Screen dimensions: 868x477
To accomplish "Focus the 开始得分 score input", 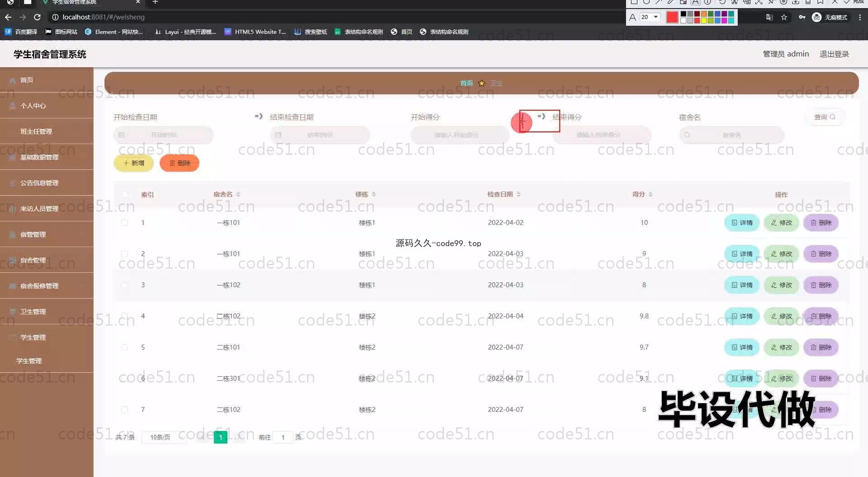I will pos(460,135).
